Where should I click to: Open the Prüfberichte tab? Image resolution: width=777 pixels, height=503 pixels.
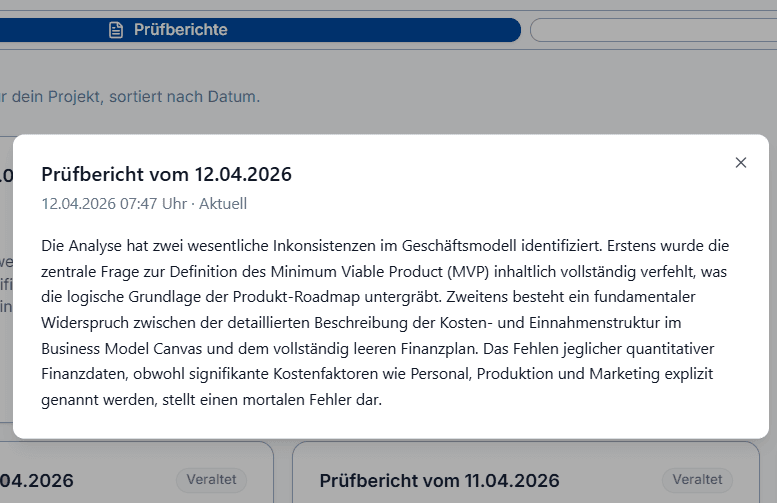pyautogui.click(x=260, y=30)
